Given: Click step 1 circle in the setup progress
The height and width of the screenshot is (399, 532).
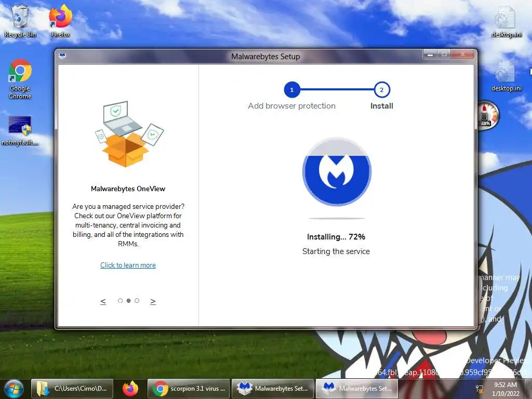Looking at the screenshot, I should point(292,90).
